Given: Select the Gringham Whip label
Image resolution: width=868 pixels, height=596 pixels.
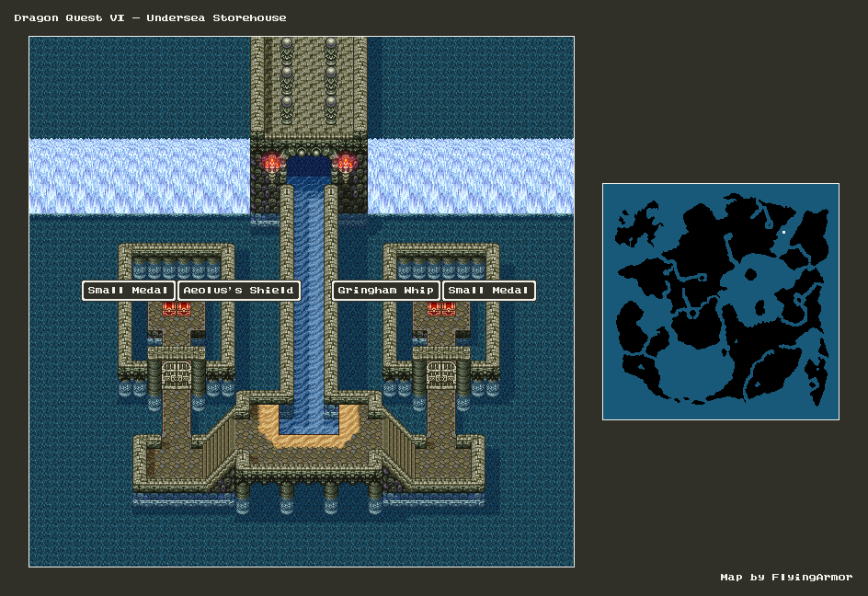Looking at the screenshot, I should [386, 291].
